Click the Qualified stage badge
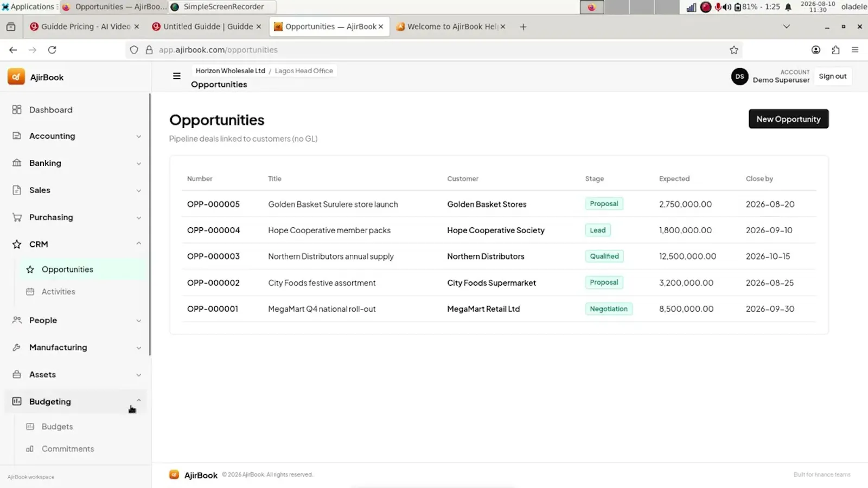Image resolution: width=868 pixels, height=488 pixels. coord(604,256)
